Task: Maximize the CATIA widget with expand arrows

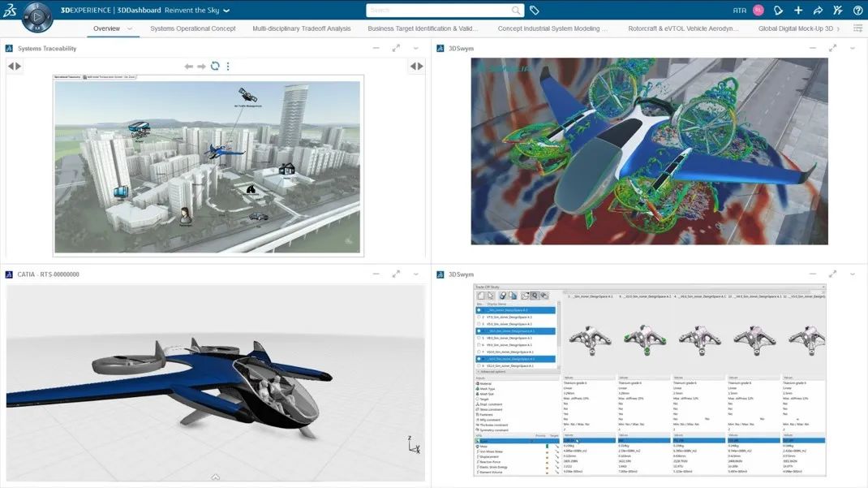Action: pos(396,274)
